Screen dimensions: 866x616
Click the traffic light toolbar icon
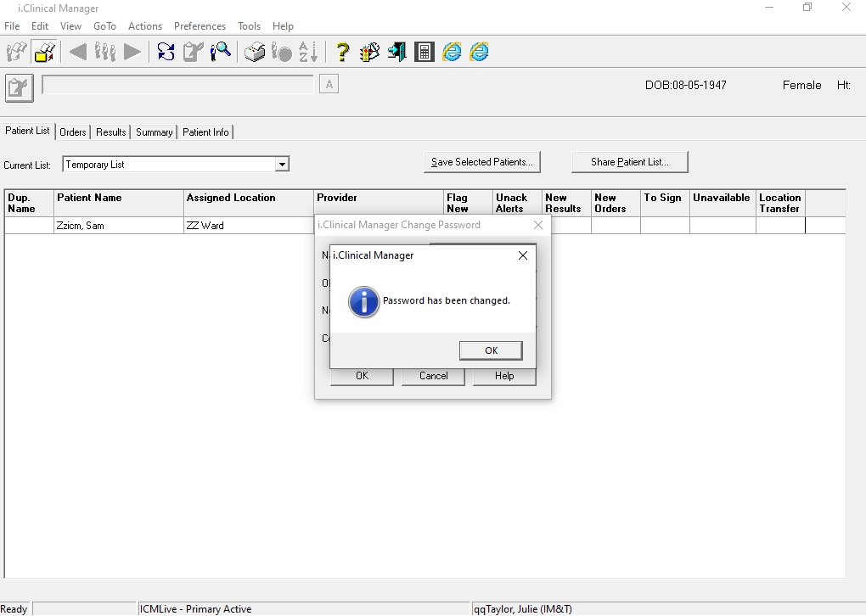tap(369, 52)
